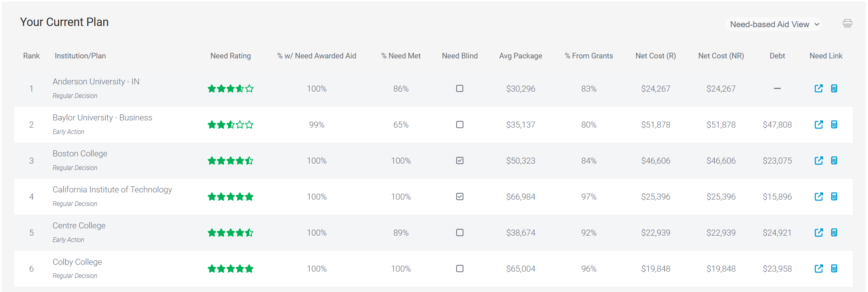Sort by % Need Met column header
868x292 pixels.
click(401, 56)
